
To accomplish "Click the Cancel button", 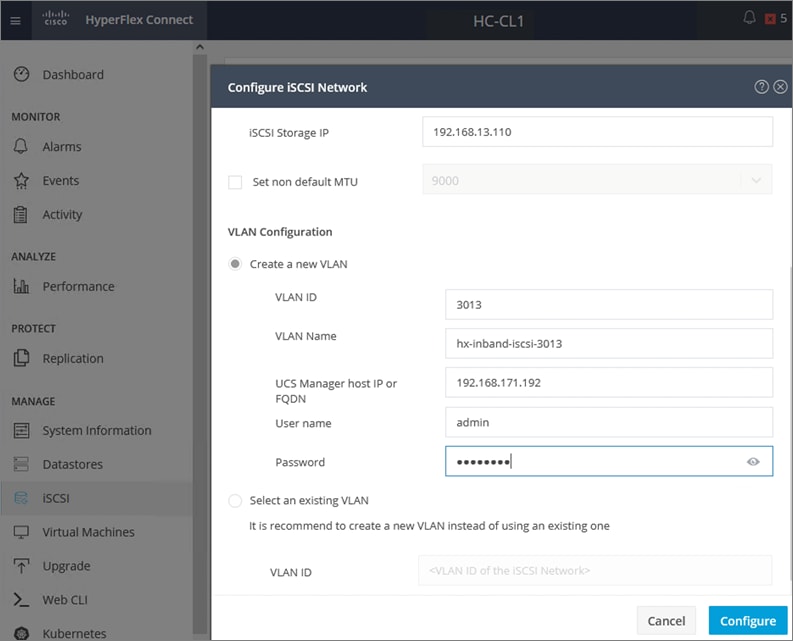I will (666, 620).
